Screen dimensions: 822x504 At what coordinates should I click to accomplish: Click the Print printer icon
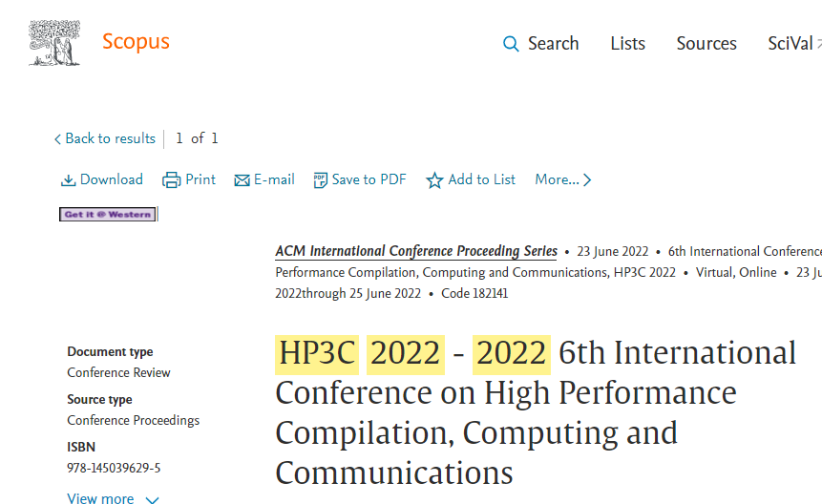tap(172, 180)
